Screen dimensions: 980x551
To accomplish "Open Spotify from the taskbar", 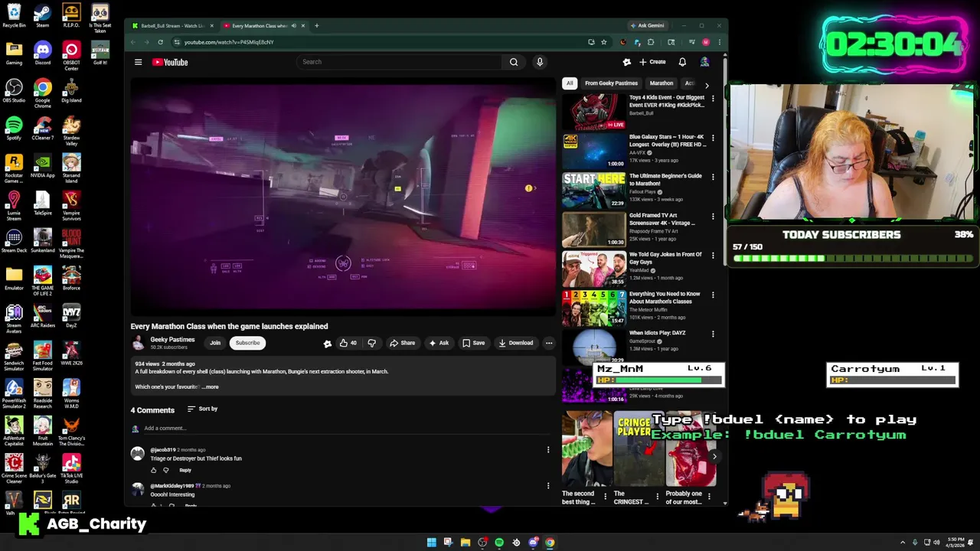I will 499,543.
